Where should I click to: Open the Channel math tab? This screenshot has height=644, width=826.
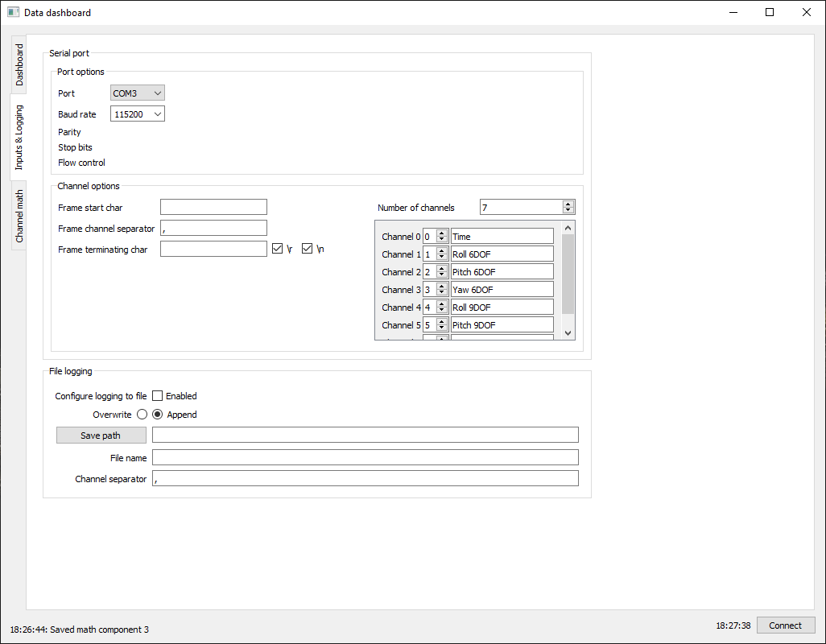click(x=19, y=216)
